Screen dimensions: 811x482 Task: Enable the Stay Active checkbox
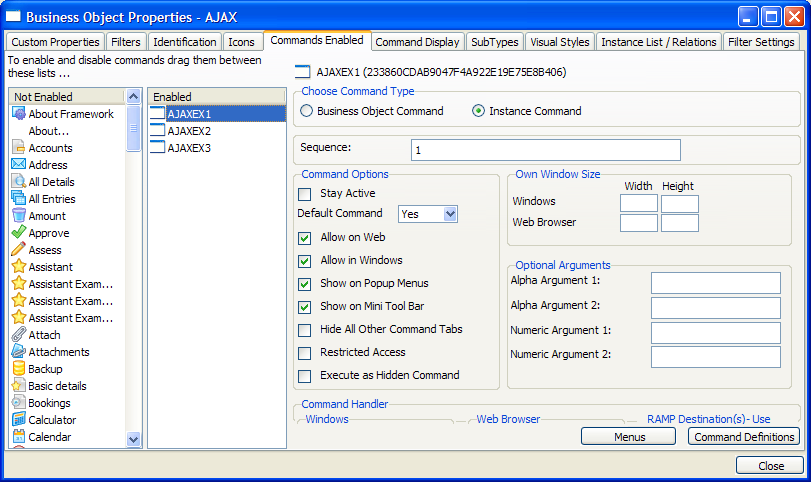coord(305,193)
